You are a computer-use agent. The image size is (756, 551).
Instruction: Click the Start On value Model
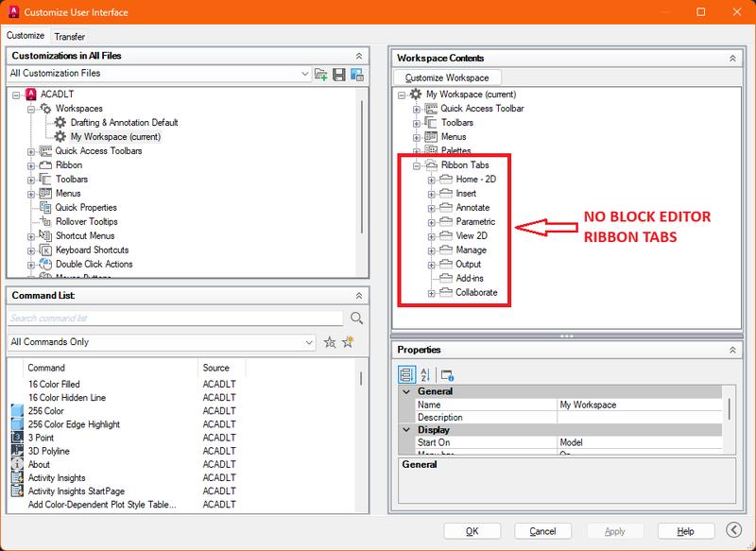[640, 442]
